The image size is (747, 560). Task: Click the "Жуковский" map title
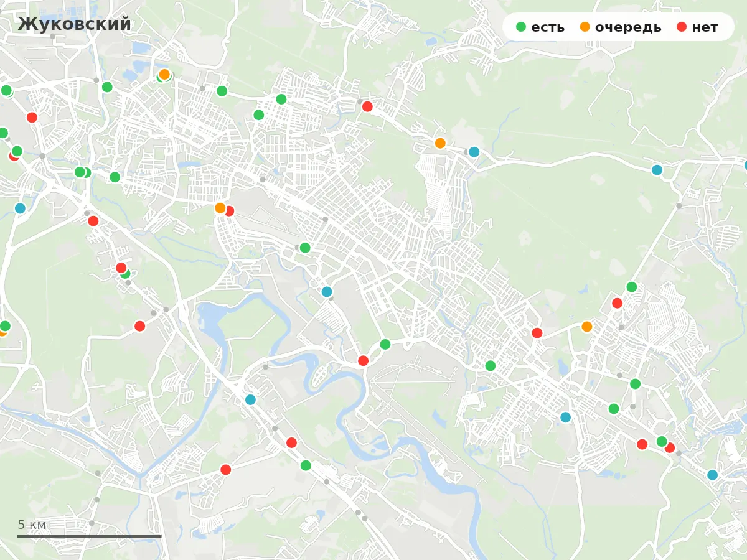(x=75, y=24)
